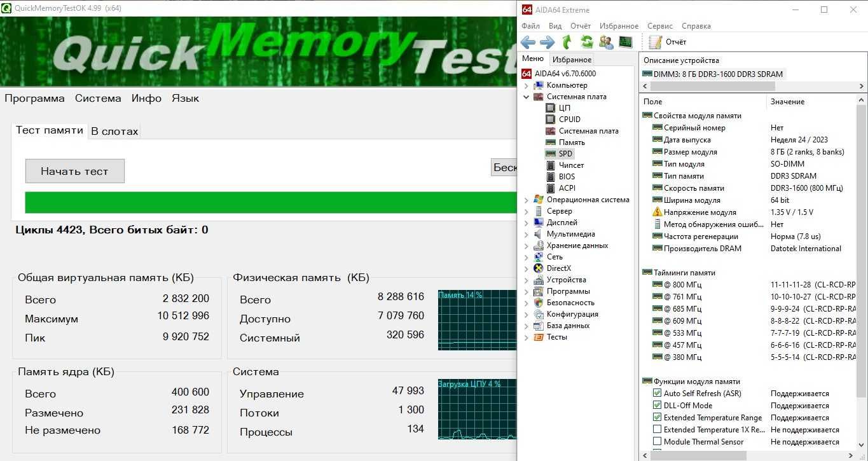Click the Значение column header

pos(811,101)
